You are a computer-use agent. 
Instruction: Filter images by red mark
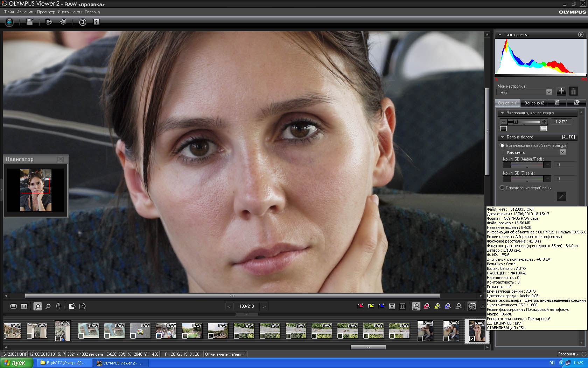pyautogui.click(x=427, y=306)
